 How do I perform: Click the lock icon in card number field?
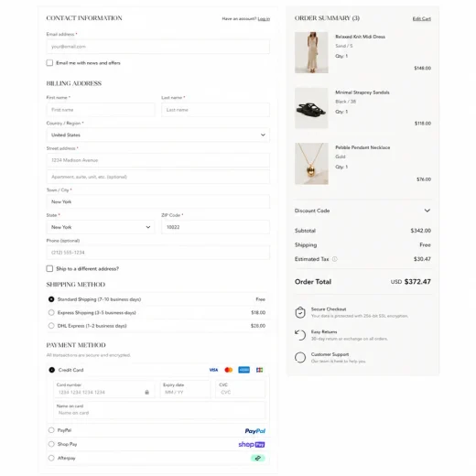[x=146, y=392]
